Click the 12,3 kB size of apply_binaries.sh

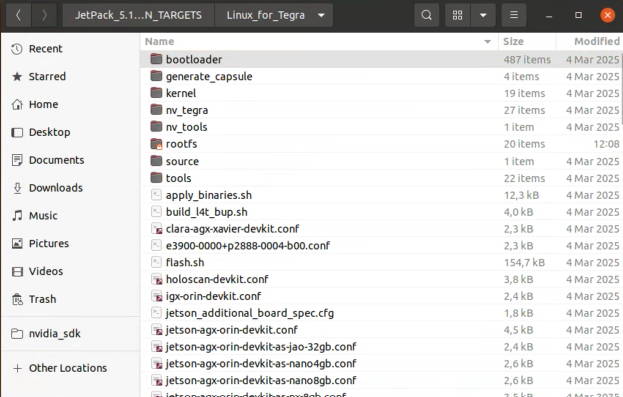pyautogui.click(x=521, y=195)
